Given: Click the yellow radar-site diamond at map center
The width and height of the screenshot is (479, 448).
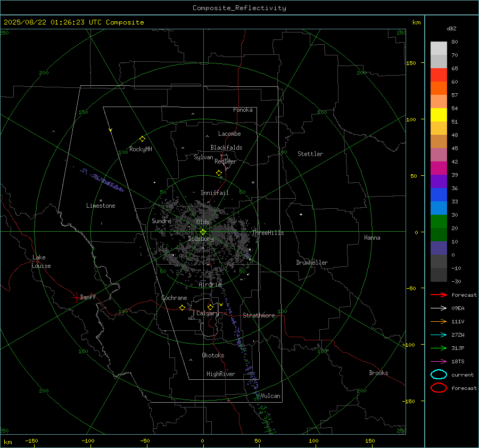Looking at the screenshot, I should tap(203, 232).
